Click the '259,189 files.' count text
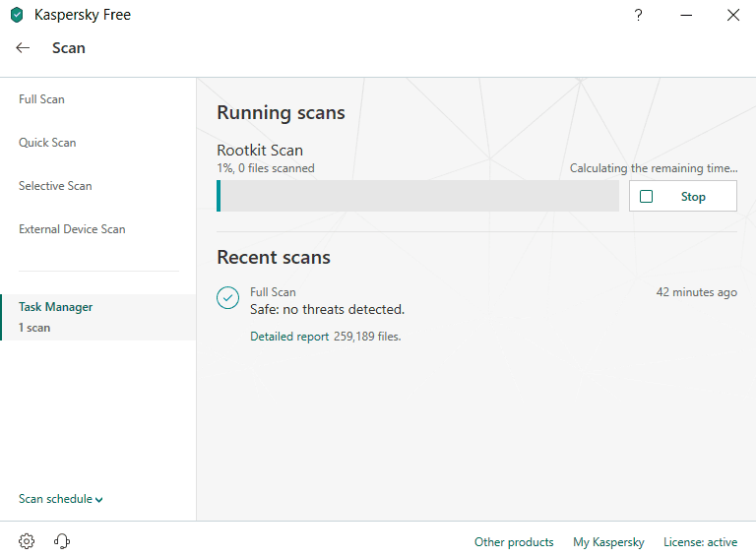This screenshot has height=557, width=756. pyautogui.click(x=367, y=337)
